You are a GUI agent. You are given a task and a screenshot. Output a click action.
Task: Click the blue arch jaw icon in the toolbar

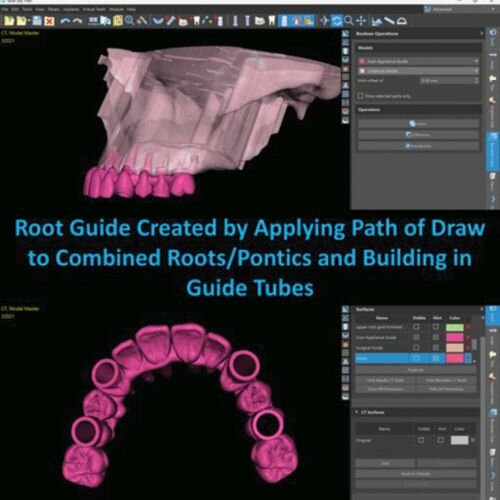(158, 21)
